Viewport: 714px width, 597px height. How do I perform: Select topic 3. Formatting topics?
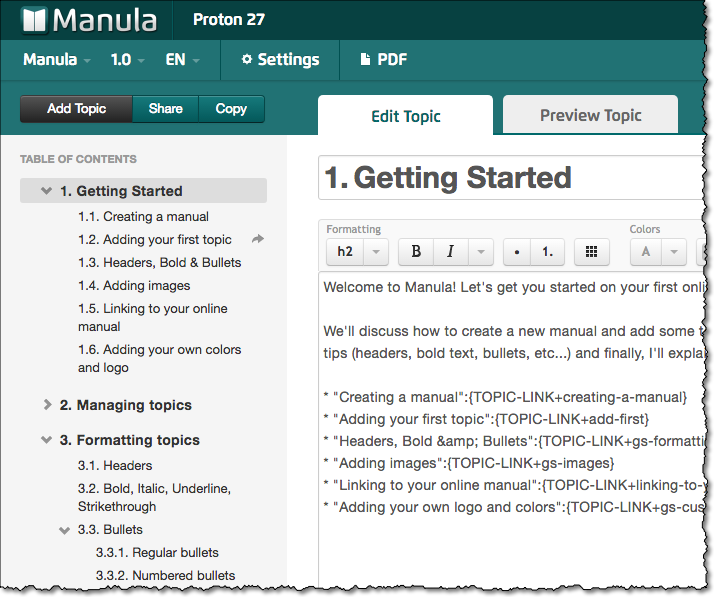click(130, 440)
